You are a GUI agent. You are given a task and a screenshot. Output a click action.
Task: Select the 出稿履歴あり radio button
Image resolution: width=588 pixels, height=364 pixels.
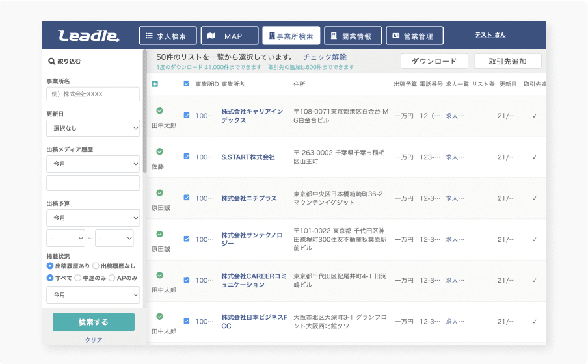point(50,266)
